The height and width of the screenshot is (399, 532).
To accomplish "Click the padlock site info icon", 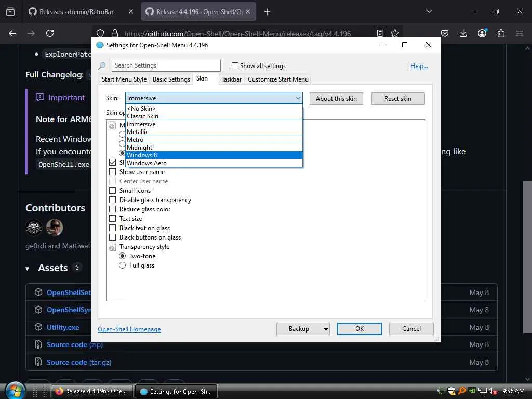I will click(x=115, y=33).
